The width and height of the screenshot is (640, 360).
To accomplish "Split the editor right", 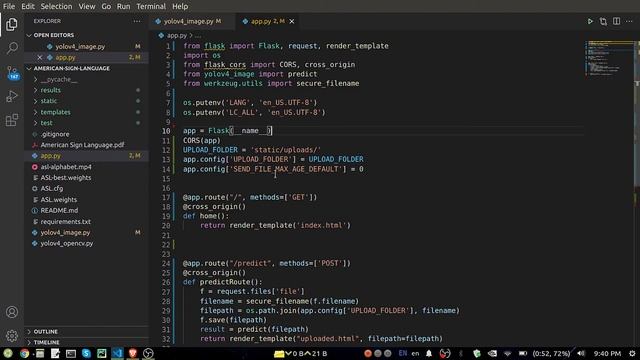I will click(x=616, y=21).
